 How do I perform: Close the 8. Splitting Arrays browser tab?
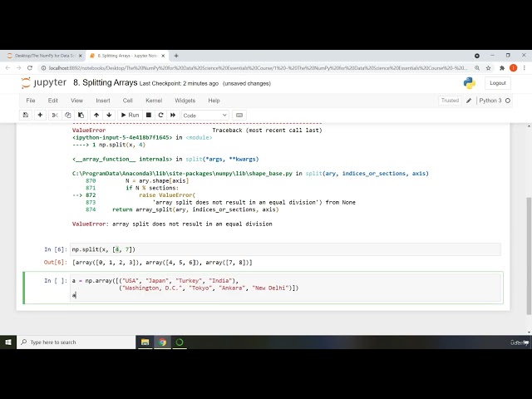pyautogui.click(x=163, y=56)
